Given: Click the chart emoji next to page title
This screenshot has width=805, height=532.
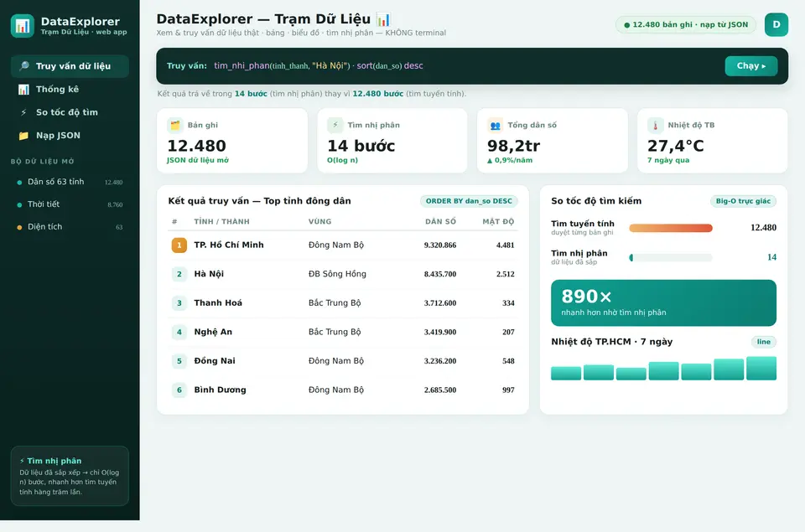Looking at the screenshot, I should (383, 19).
